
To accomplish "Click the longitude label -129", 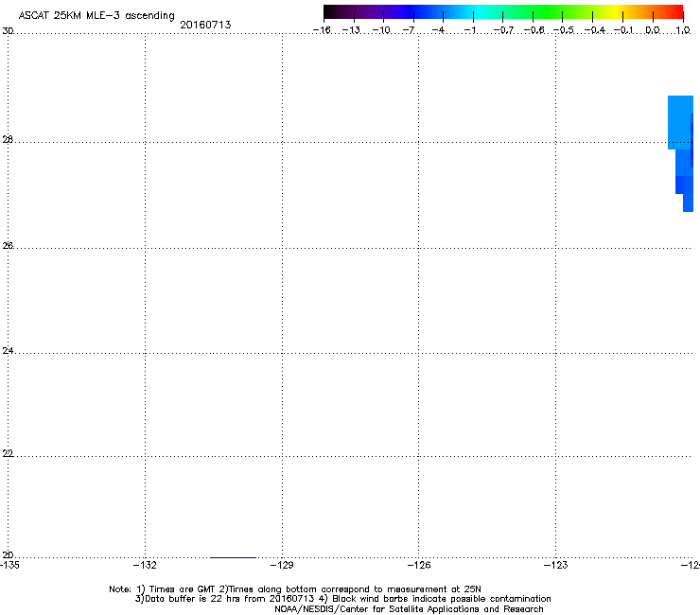I will tap(282, 565).
